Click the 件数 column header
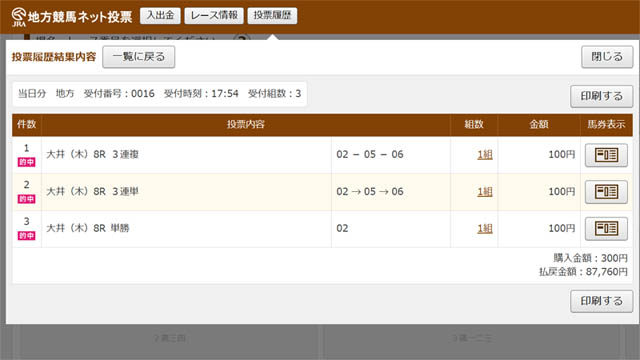Viewport: 640px width, 360px height. pos(27,124)
